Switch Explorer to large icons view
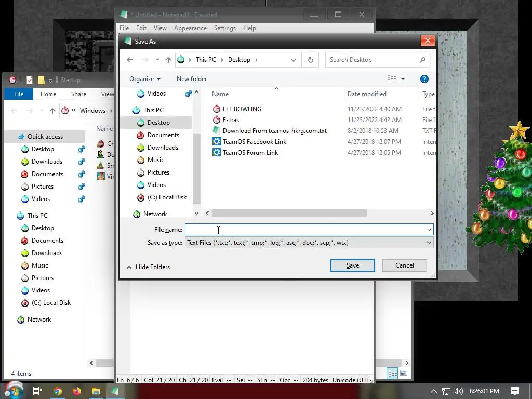532x399 pixels. pyautogui.click(x=404, y=373)
